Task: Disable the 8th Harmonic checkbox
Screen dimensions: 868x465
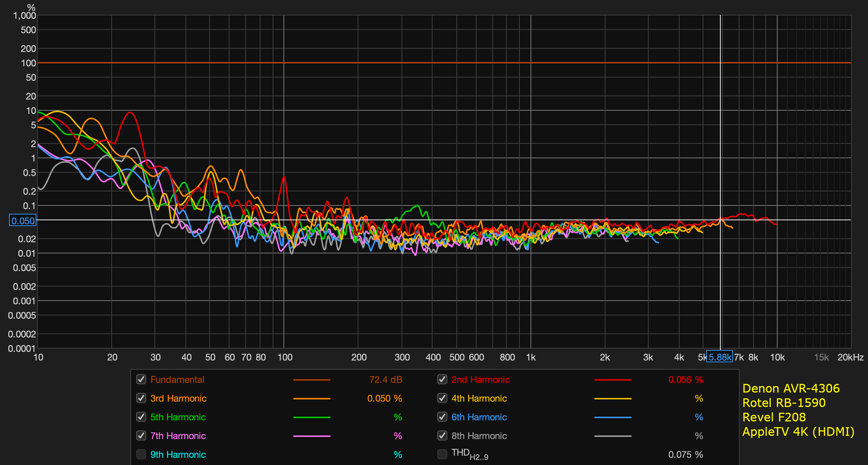Action: tap(442, 435)
